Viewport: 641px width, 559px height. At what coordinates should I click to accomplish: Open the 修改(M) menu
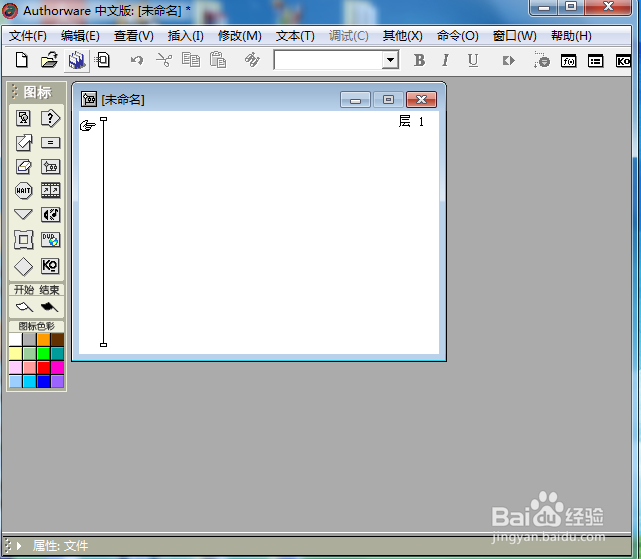pyautogui.click(x=240, y=36)
